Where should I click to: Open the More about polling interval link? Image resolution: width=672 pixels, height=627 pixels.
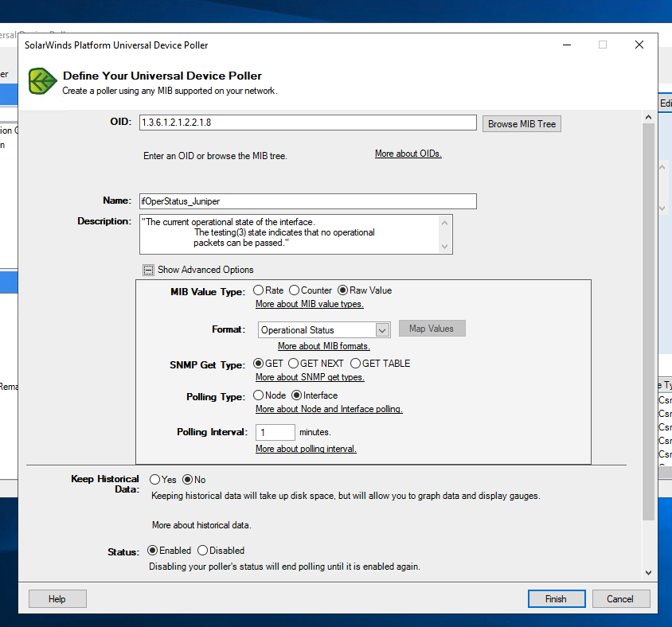pos(305,449)
